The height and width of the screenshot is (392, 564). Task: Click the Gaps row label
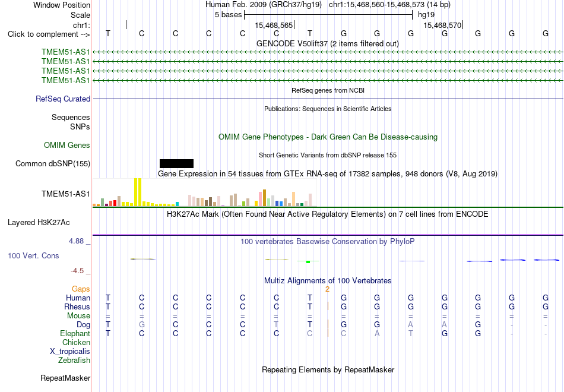point(81,289)
